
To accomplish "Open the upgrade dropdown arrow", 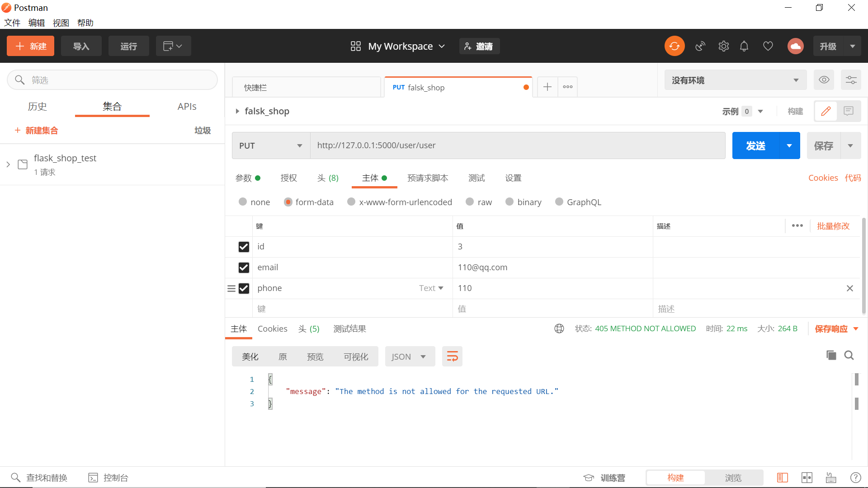I will pyautogui.click(x=853, y=46).
